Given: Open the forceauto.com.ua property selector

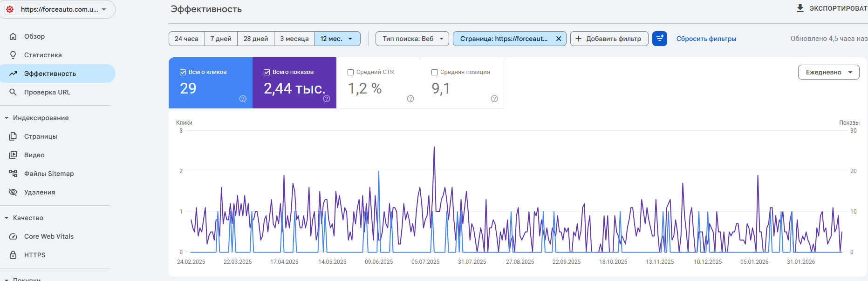Looking at the screenshot, I should click(58, 9).
